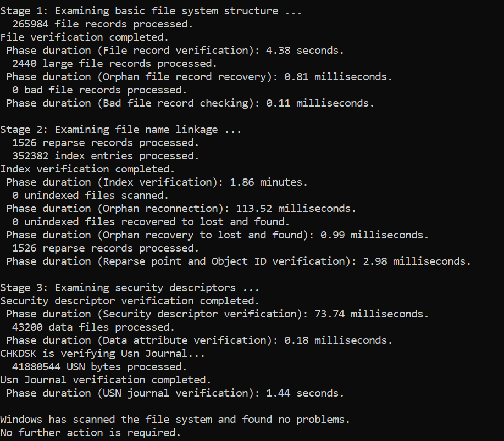
Task: Click 'Security descriptor verification completed' text
Action: click(130, 301)
